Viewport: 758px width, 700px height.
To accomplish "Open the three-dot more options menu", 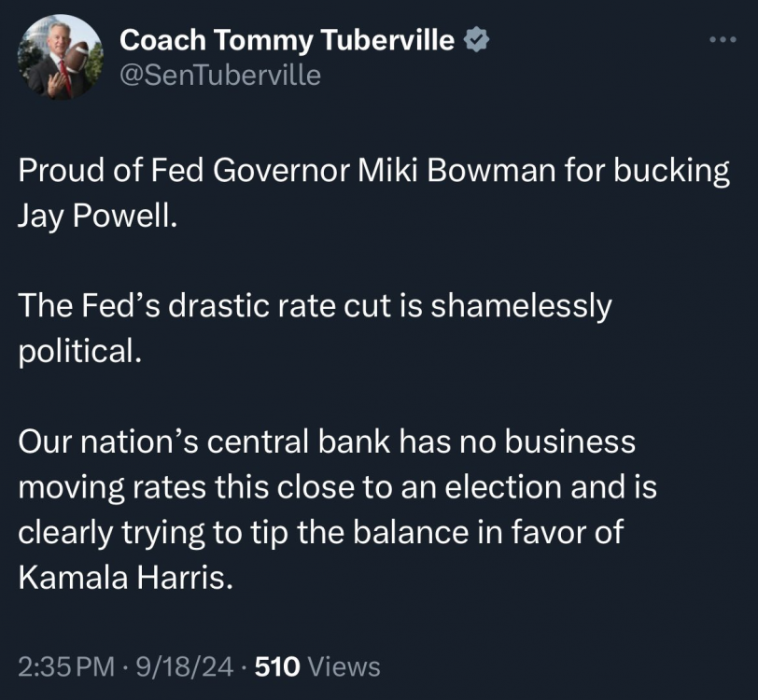I will pyautogui.click(x=723, y=40).
